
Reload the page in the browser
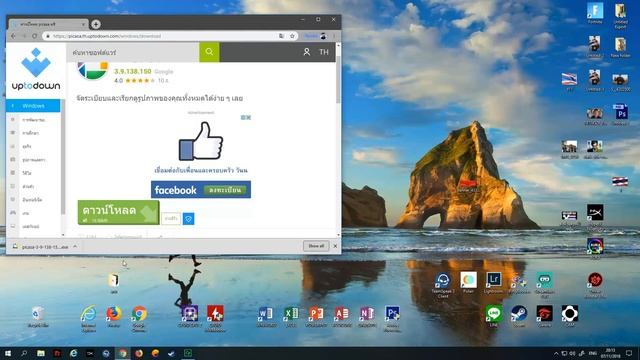(x=34, y=36)
